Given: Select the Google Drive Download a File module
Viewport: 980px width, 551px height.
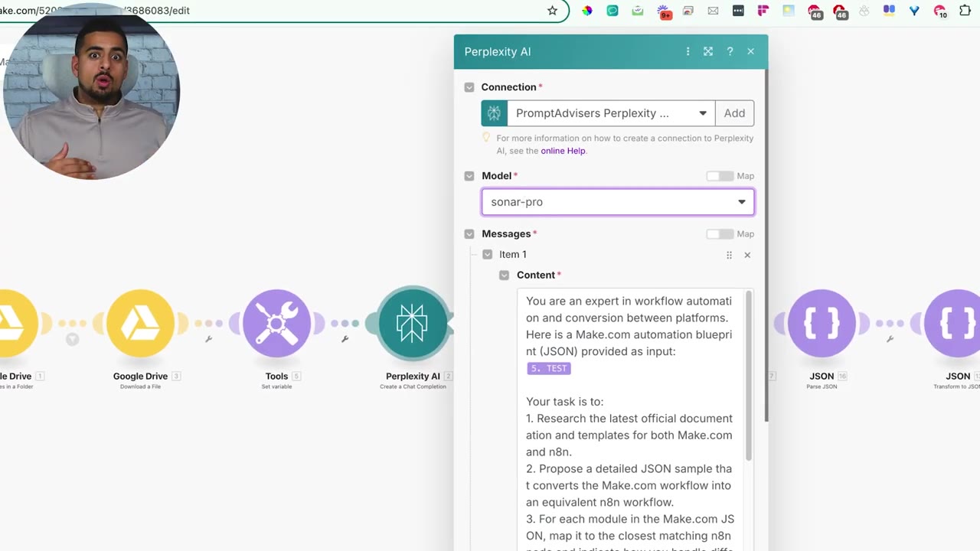Looking at the screenshot, I should (140, 324).
